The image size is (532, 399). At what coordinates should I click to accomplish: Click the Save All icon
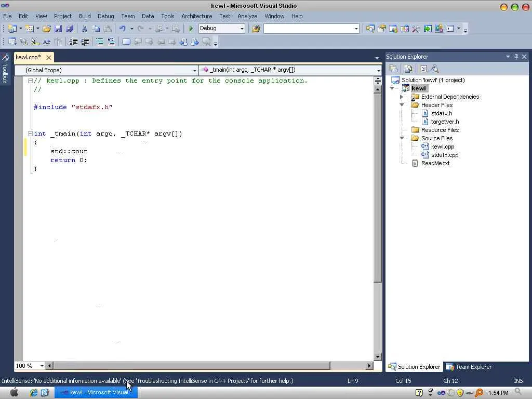click(x=70, y=29)
